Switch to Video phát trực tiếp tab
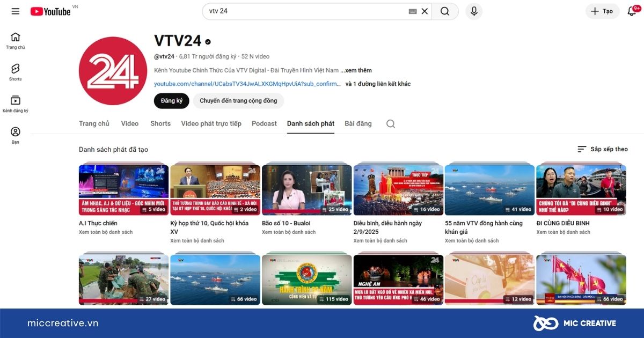Image resolution: width=644 pixels, height=338 pixels. click(x=211, y=123)
